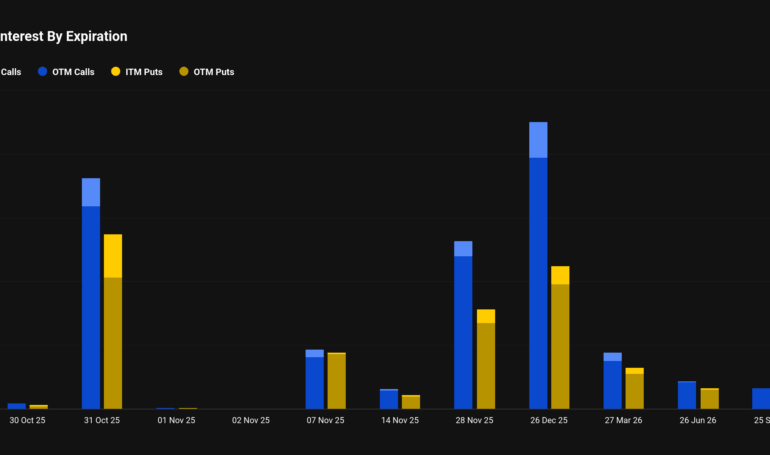
Task: Toggle the OTM Calls legend item
Action: 74,72
